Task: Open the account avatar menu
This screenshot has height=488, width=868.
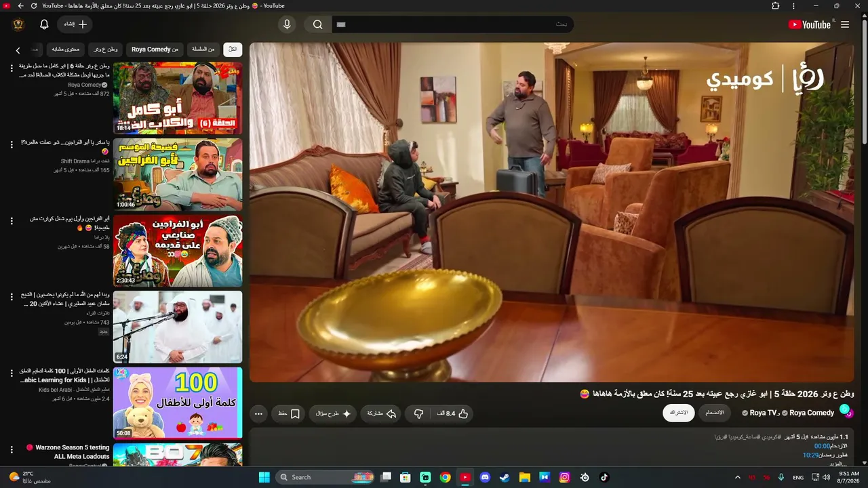Action: pyautogui.click(x=18, y=24)
